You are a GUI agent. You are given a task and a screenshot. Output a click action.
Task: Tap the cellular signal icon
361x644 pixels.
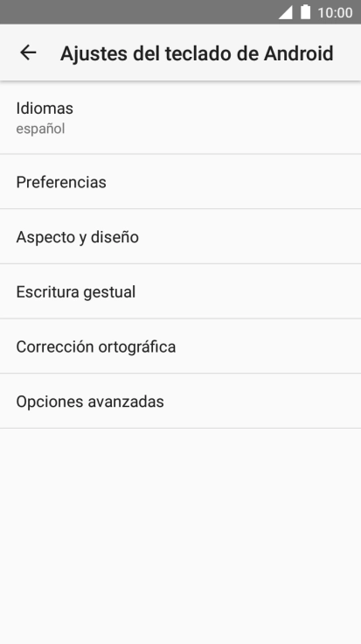coord(286,12)
